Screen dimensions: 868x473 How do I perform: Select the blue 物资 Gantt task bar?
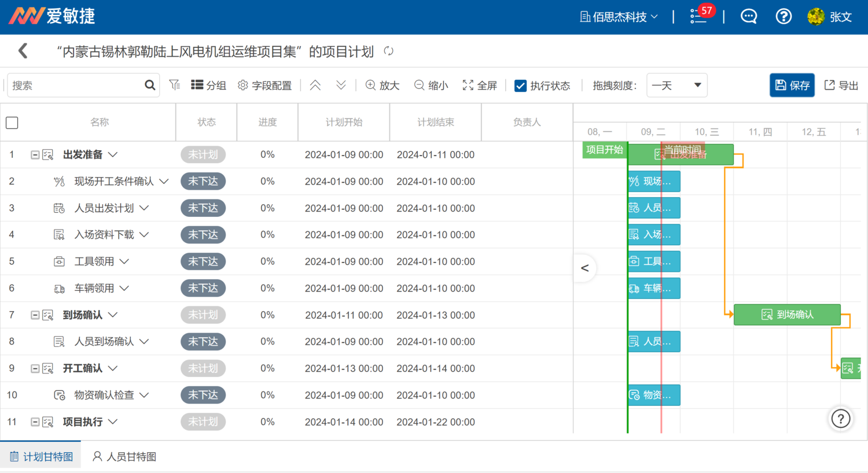(x=654, y=395)
